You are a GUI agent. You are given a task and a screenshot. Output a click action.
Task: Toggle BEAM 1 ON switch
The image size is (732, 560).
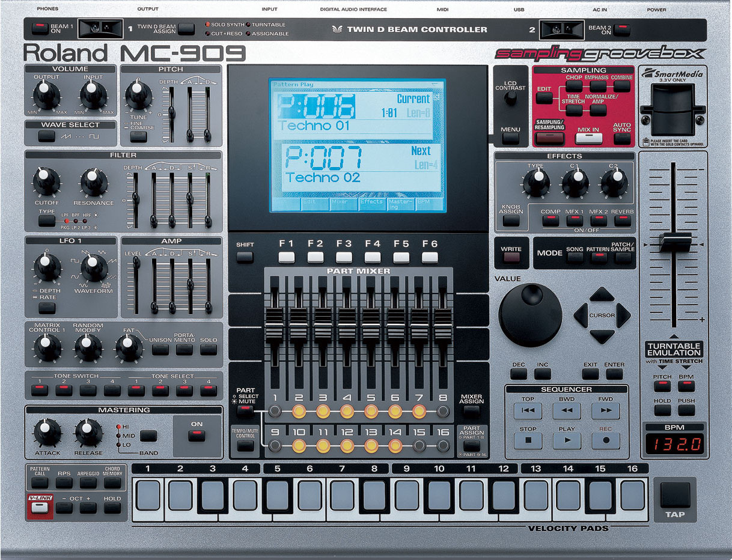(x=40, y=28)
